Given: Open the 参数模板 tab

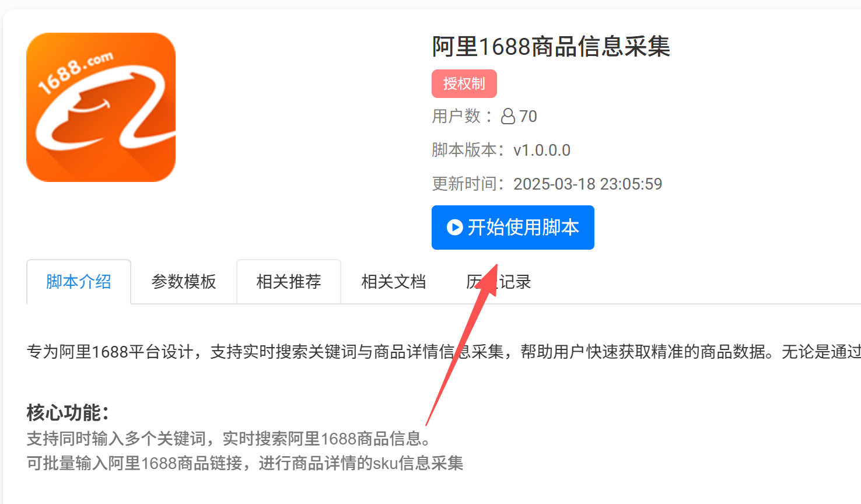Looking at the screenshot, I should pos(184,282).
